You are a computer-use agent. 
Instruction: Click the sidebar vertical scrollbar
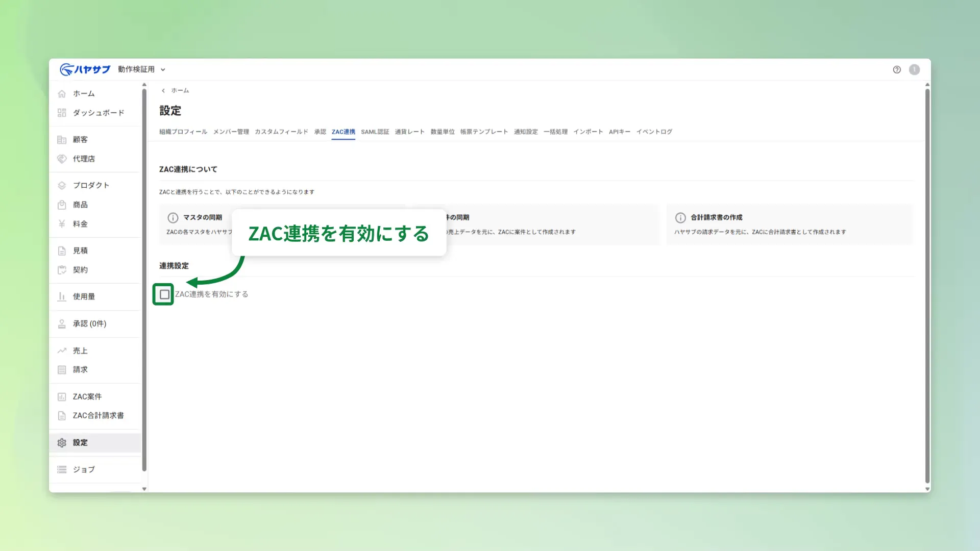144,280
